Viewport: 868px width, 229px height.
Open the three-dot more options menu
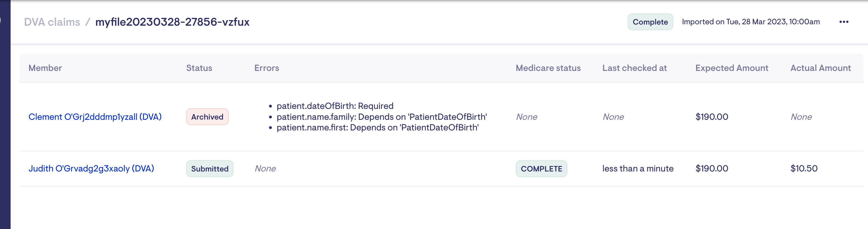coord(843,22)
